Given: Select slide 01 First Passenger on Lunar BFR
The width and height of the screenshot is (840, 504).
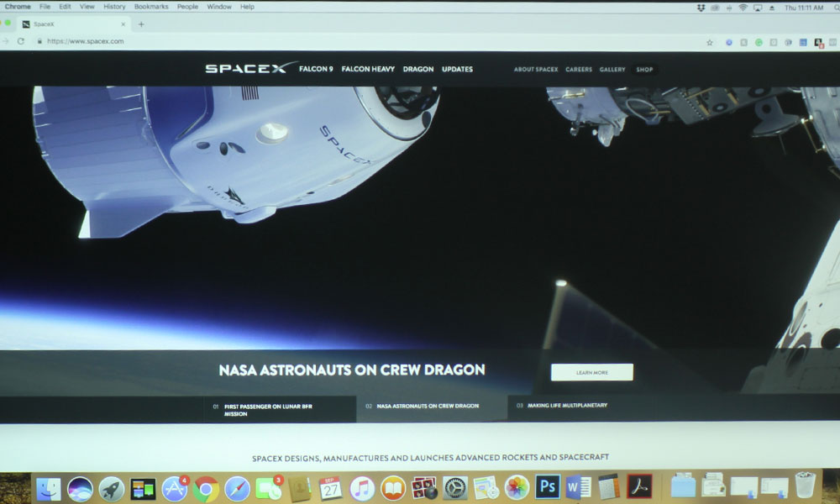Looking at the screenshot, I should (x=281, y=410).
